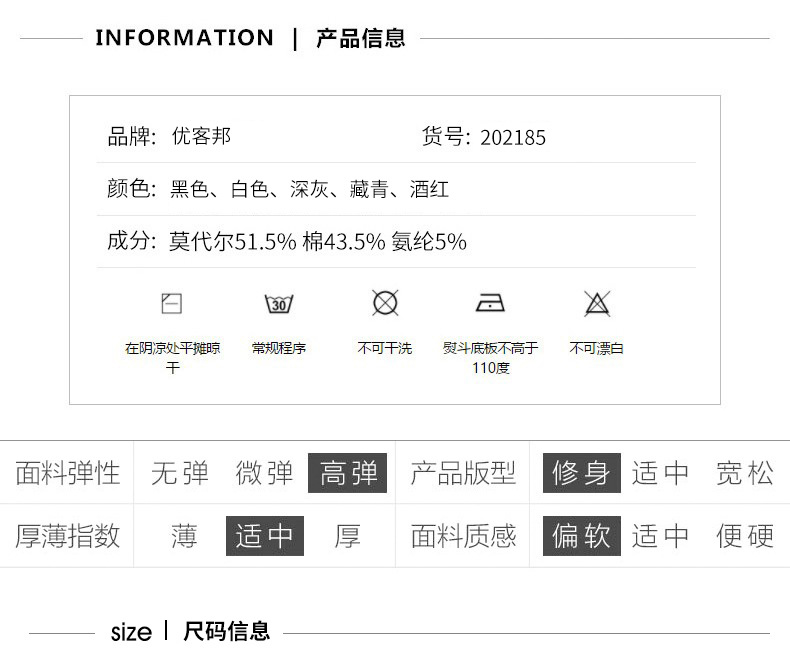Viewport: 790px width, 660px height.
Task: Click the 氨纶5% composition text
Action: (x=429, y=242)
